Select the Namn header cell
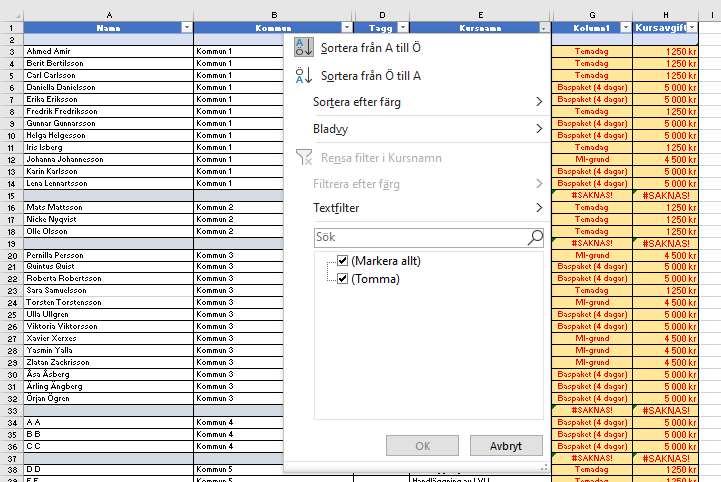Viewport: 721px width, 482px height. click(109, 28)
